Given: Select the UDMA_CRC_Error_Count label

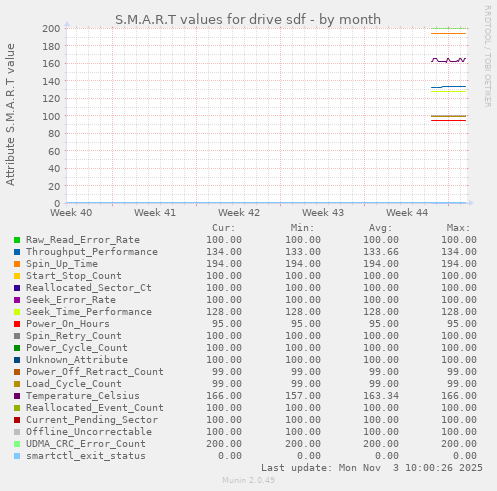Looking at the screenshot, I should click(86, 444).
